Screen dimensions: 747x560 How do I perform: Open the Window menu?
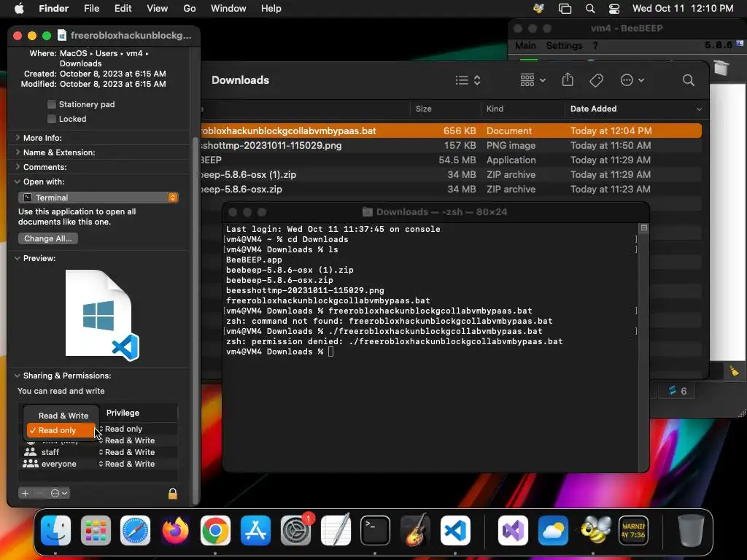point(228,9)
